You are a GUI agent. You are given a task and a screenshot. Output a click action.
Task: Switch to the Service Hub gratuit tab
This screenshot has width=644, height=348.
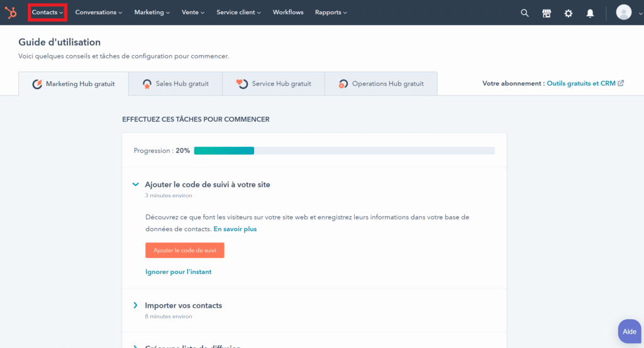274,84
